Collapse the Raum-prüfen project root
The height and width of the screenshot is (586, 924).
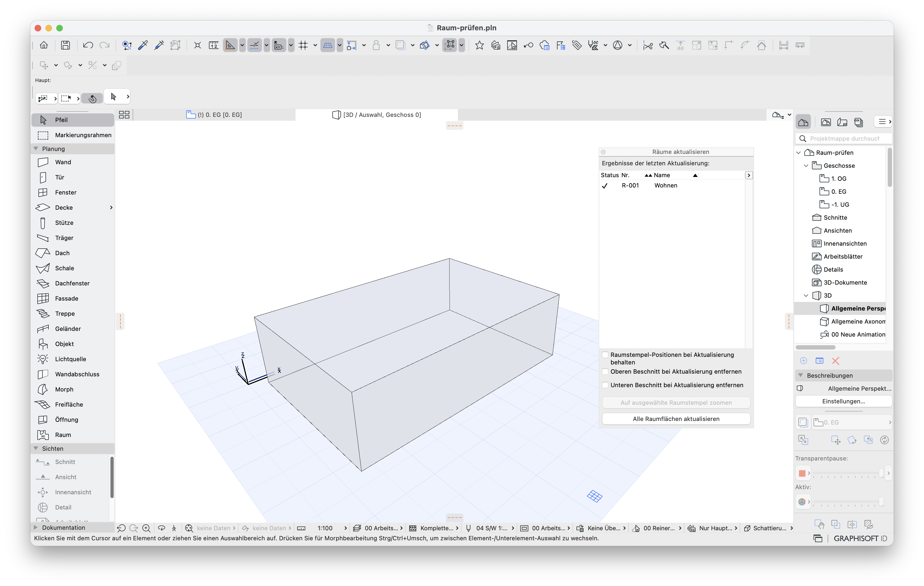(798, 153)
